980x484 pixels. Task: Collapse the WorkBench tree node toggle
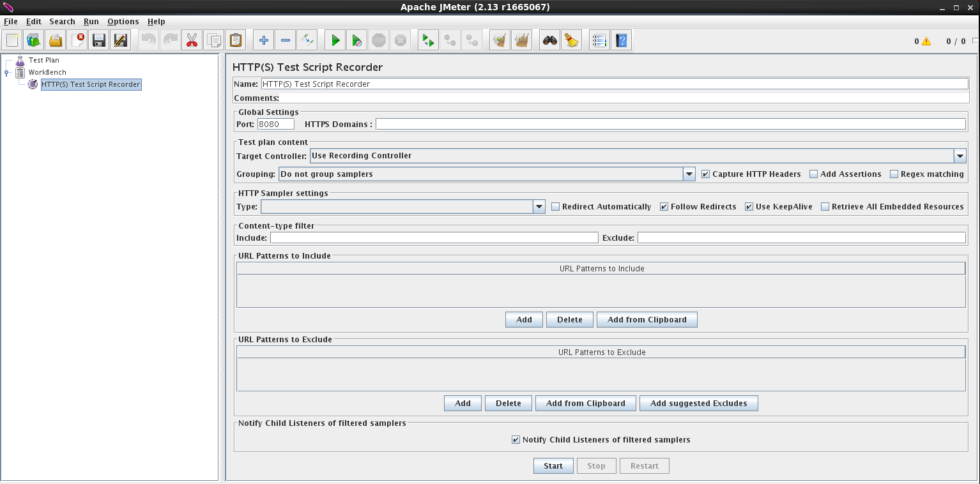[6, 73]
